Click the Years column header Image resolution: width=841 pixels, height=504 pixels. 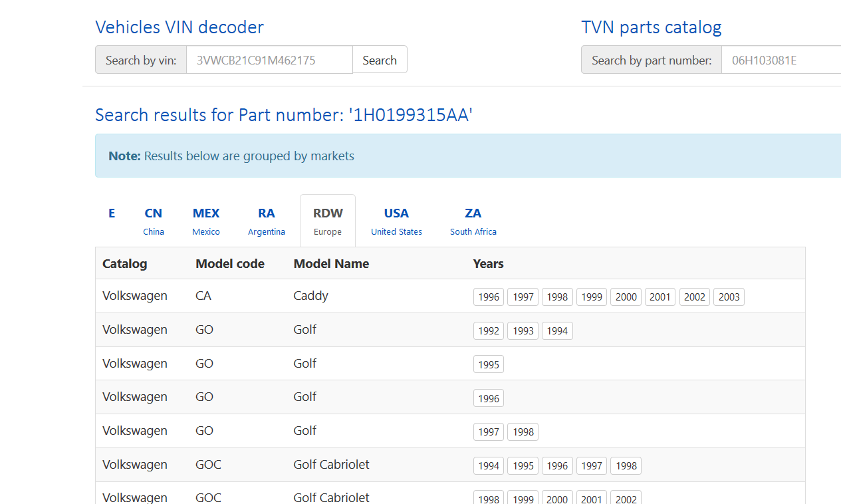[489, 264]
